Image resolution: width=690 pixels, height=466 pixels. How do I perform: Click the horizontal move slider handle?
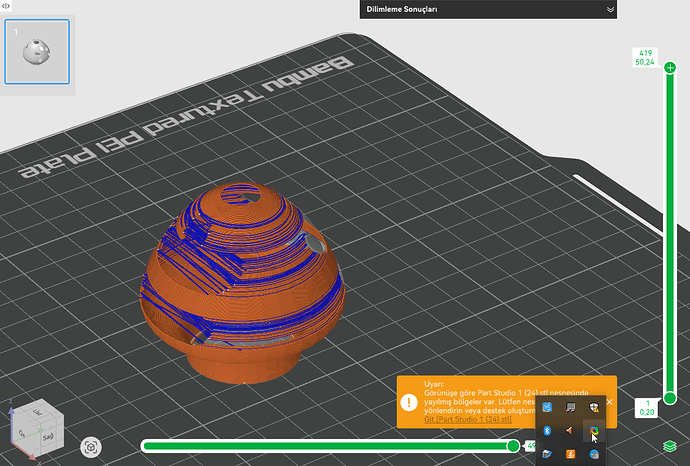(x=513, y=446)
